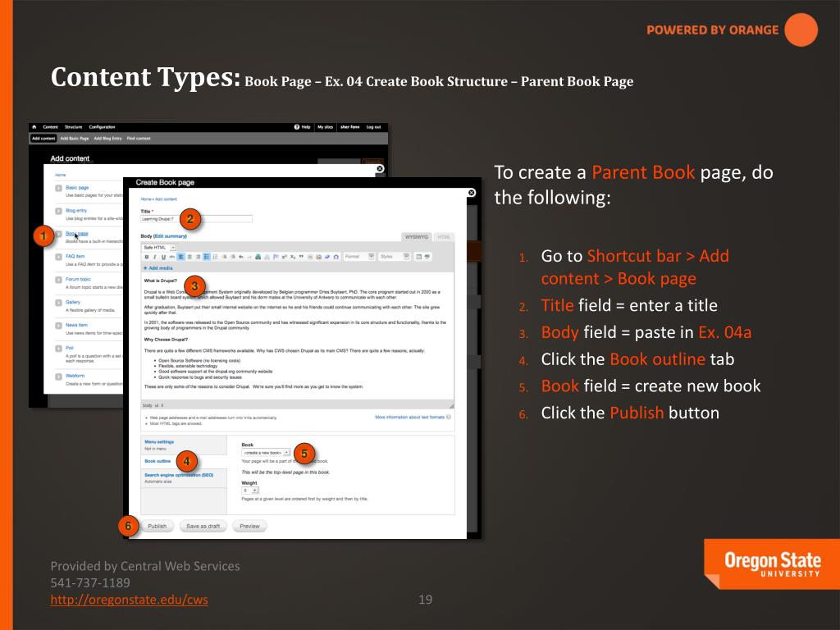
Task: Apply strikethrough in the editor toolbar
Action: pos(172,257)
